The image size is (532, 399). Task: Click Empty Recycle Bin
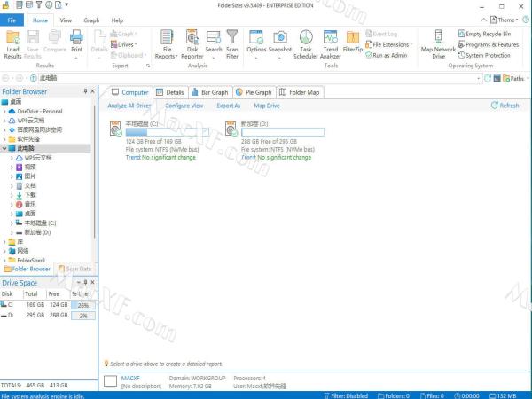[x=484, y=34]
